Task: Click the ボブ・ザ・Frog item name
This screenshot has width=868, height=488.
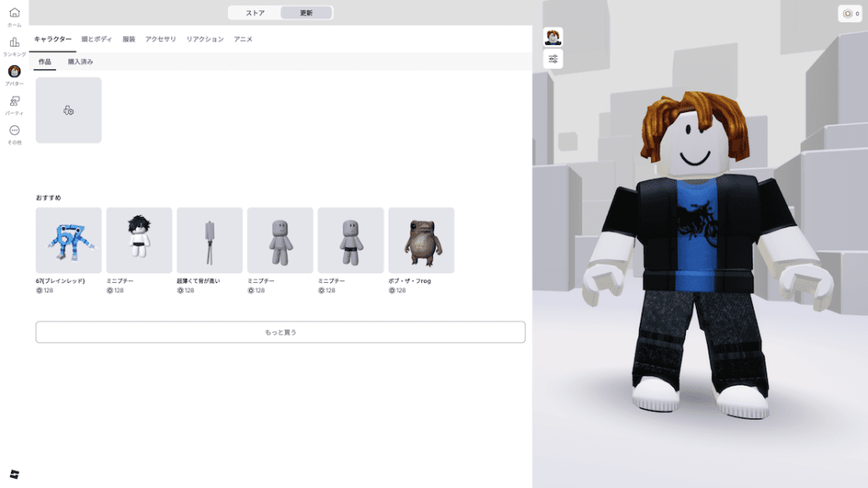Action: 409,281
